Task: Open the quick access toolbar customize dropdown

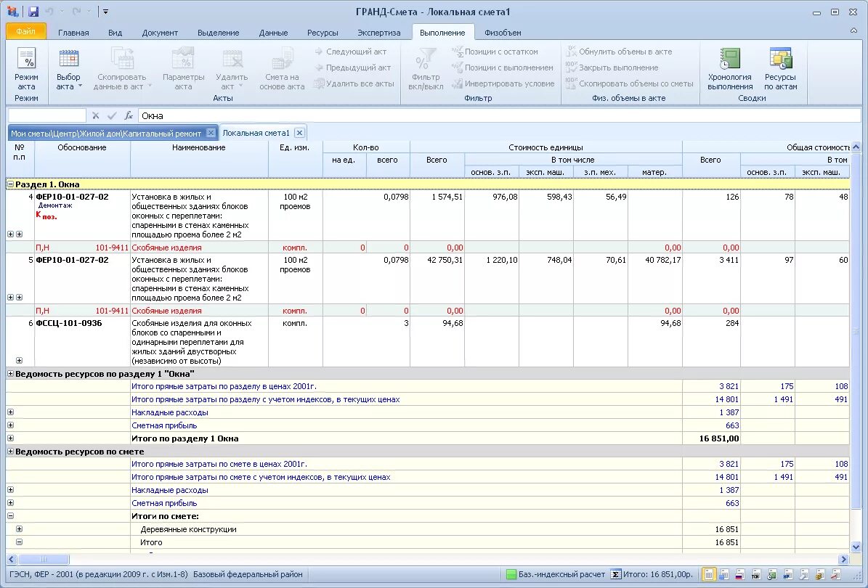Action: point(106,12)
